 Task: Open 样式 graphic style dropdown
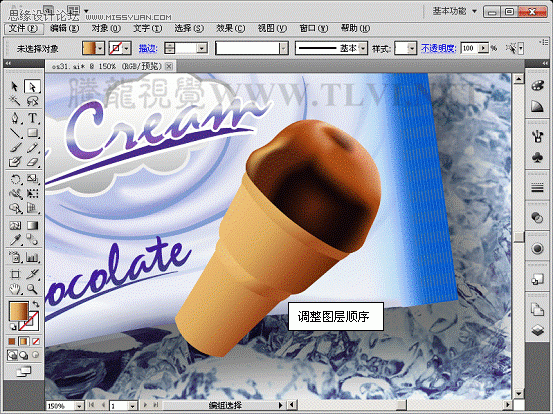pyautogui.click(x=412, y=48)
